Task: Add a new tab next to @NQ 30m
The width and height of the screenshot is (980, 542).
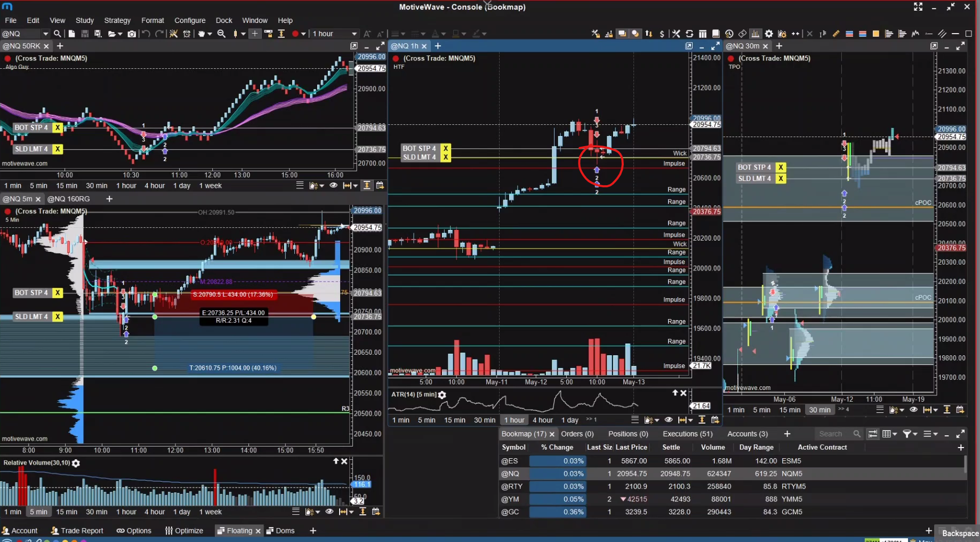Action: 779,46
